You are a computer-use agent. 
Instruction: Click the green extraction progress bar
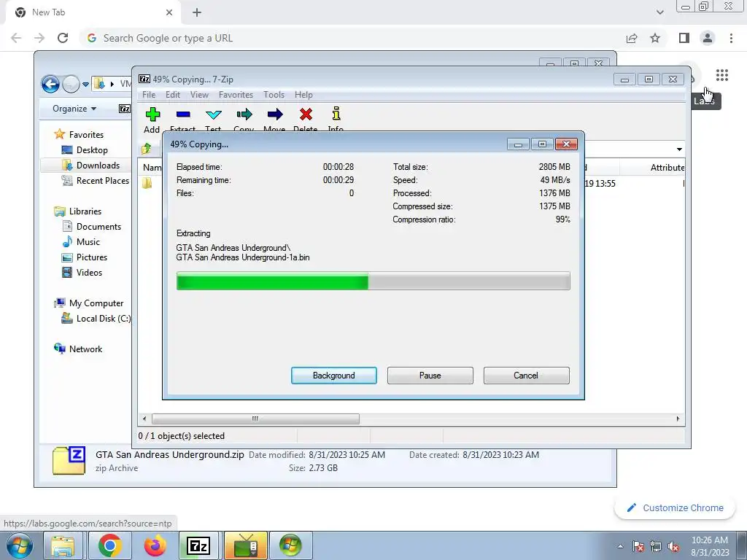373,281
